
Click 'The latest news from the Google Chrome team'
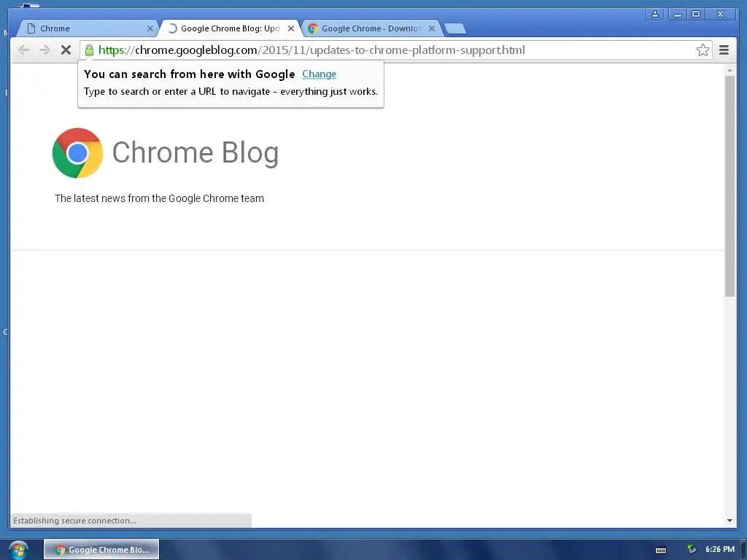(159, 198)
